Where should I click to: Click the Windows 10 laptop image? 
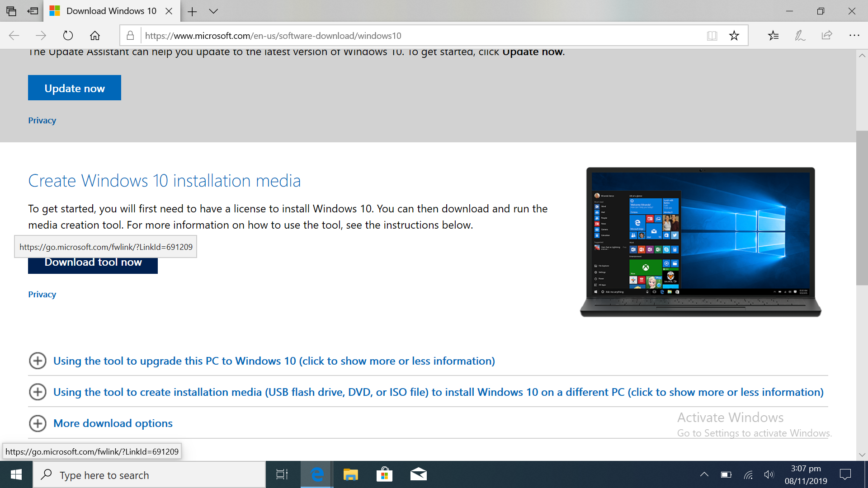coord(700,242)
